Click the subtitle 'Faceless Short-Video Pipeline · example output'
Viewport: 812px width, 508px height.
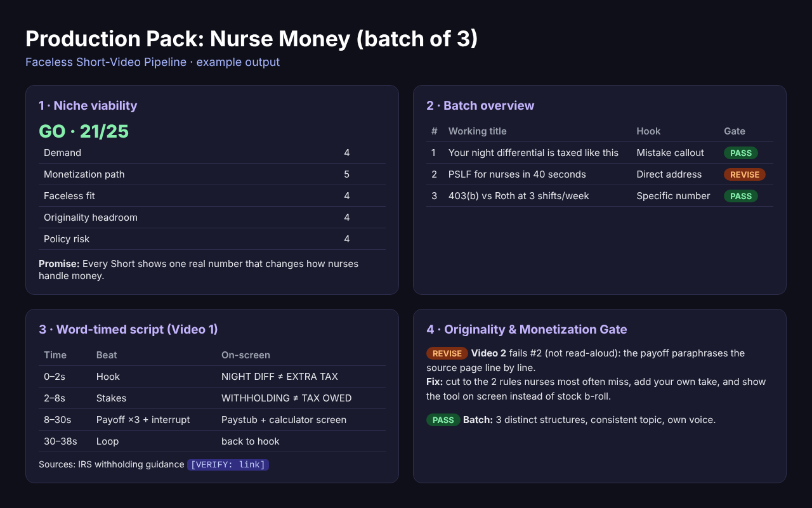(152, 62)
